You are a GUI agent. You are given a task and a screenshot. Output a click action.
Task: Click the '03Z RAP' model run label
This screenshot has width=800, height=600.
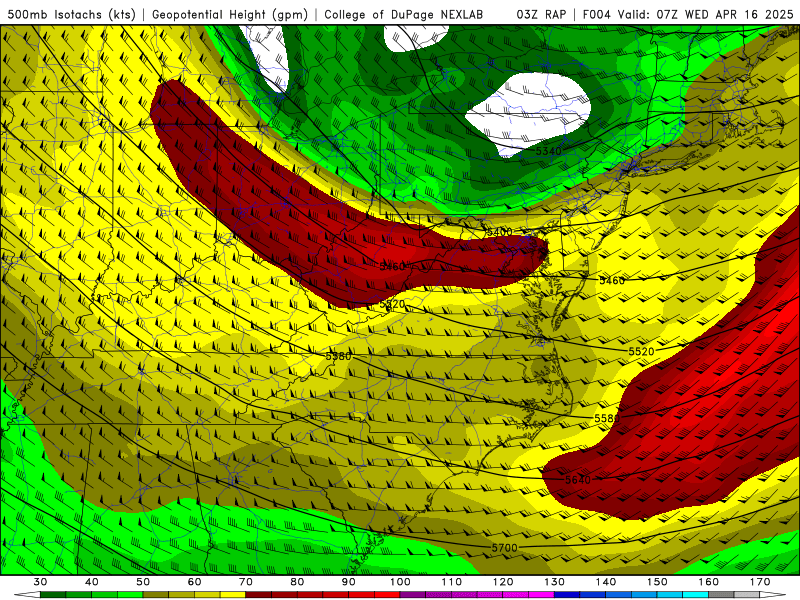coord(541,14)
